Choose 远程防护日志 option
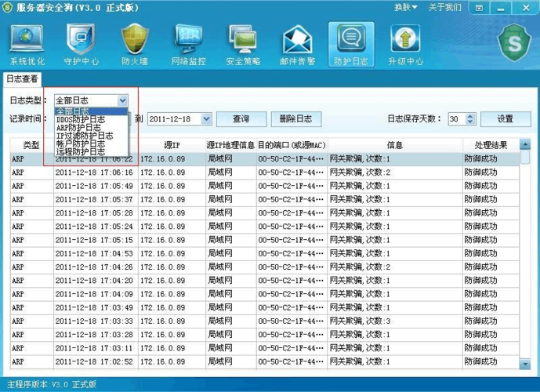Screen dimensions: 540x392 coord(91,151)
